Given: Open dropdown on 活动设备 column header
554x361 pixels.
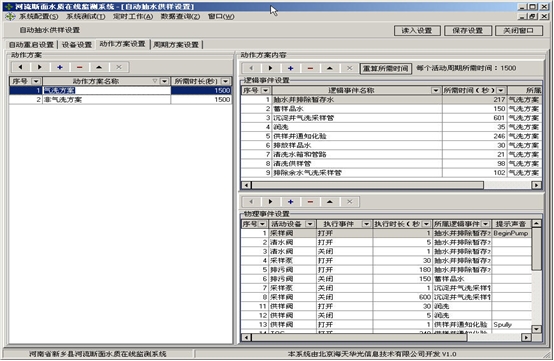Looking at the screenshot, I should point(310,224).
